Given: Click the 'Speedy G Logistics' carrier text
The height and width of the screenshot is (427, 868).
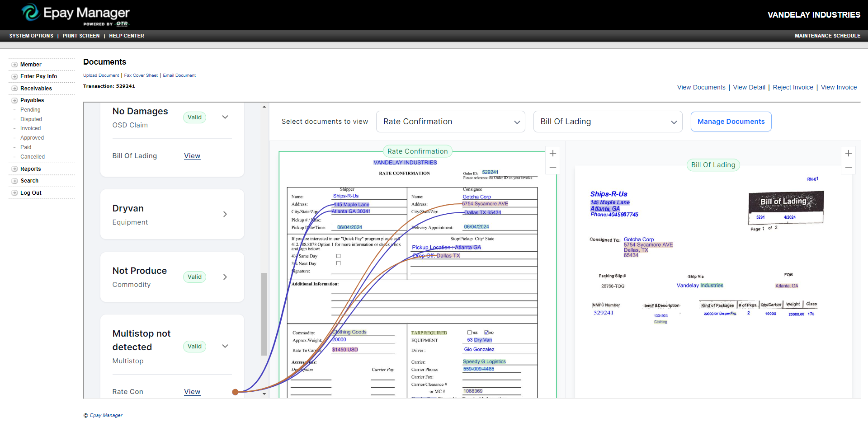Looking at the screenshot, I should click(x=484, y=361).
